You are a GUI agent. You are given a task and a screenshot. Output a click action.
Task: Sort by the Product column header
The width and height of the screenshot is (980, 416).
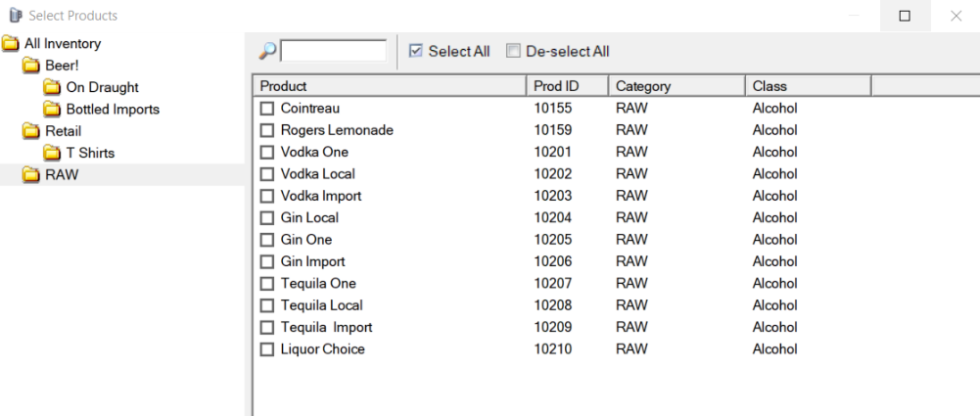390,86
